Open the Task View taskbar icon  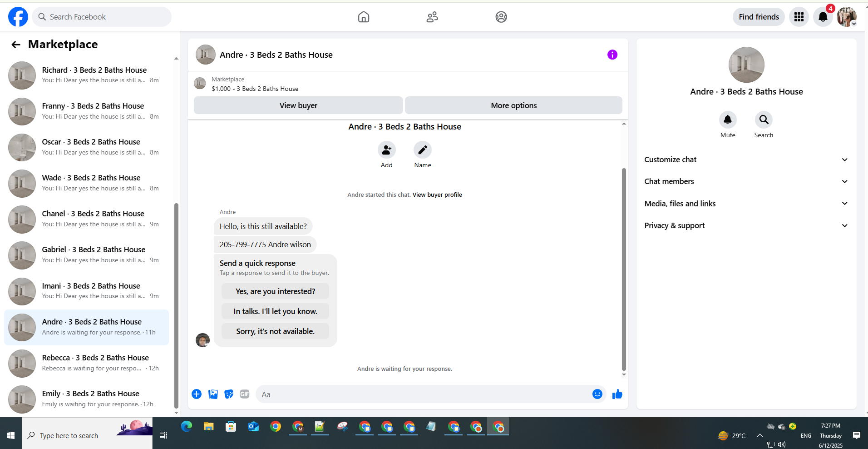[163, 435]
